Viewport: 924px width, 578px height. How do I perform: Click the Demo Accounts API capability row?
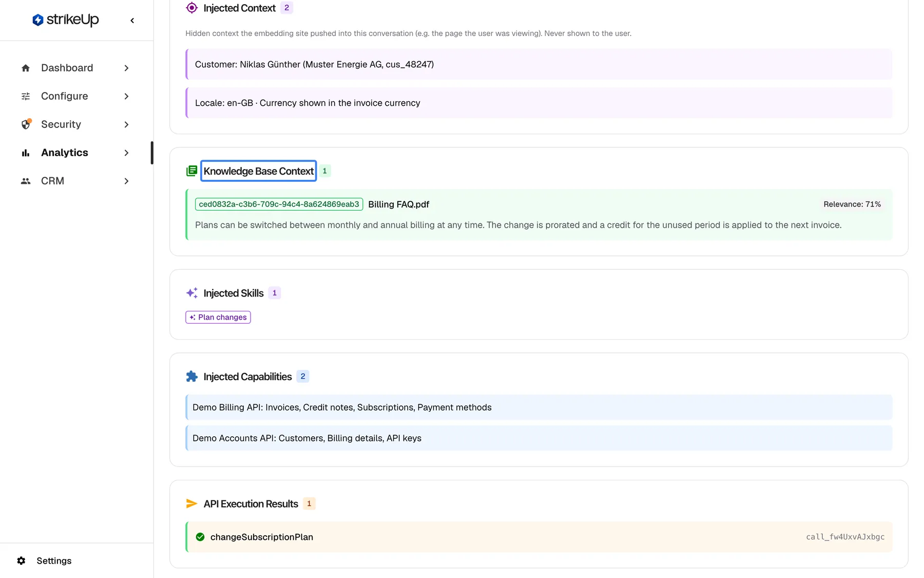pyautogui.click(x=539, y=438)
